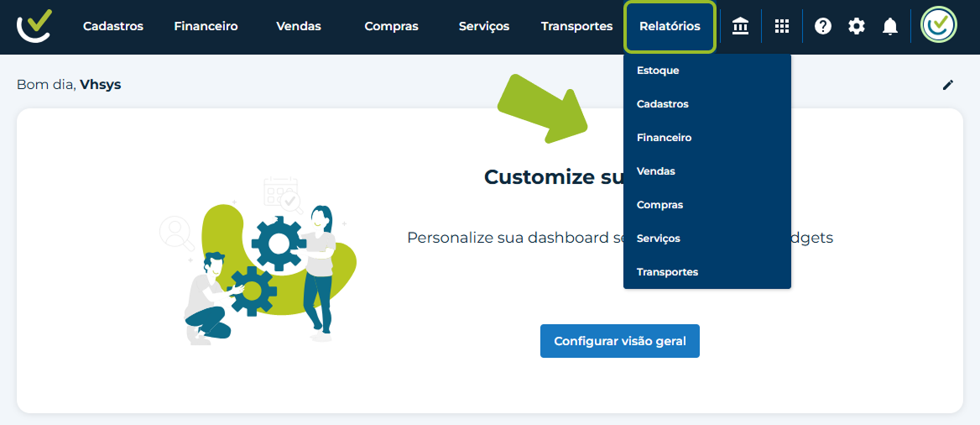Image resolution: width=980 pixels, height=425 pixels.
Task: Click the 'Bom dia, Vhsys' greeting
Action: (x=69, y=85)
